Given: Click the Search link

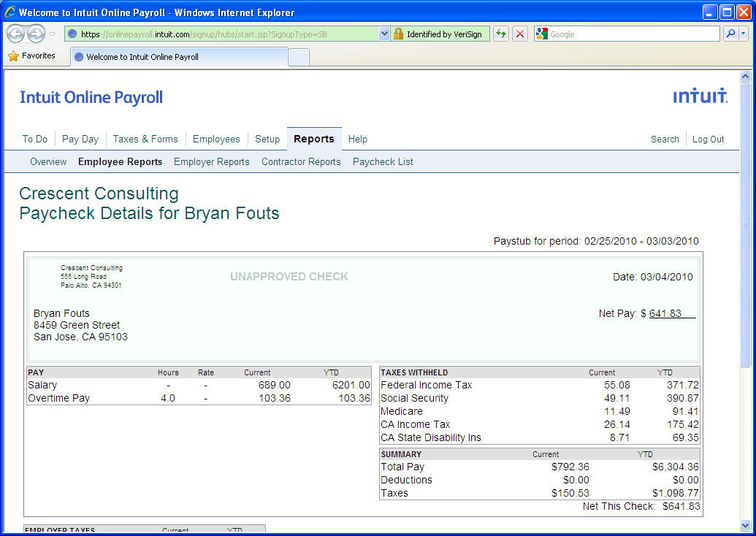Looking at the screenshot, I should 665,139.
